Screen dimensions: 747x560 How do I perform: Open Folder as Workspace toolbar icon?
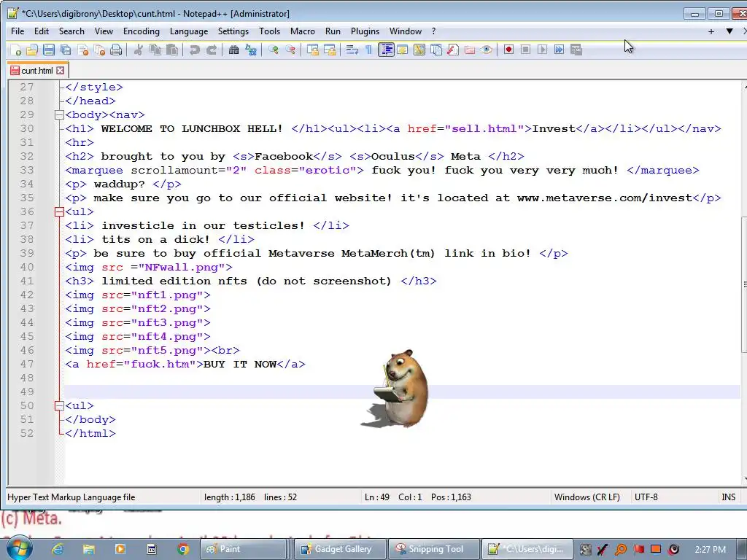pos(470,50)
